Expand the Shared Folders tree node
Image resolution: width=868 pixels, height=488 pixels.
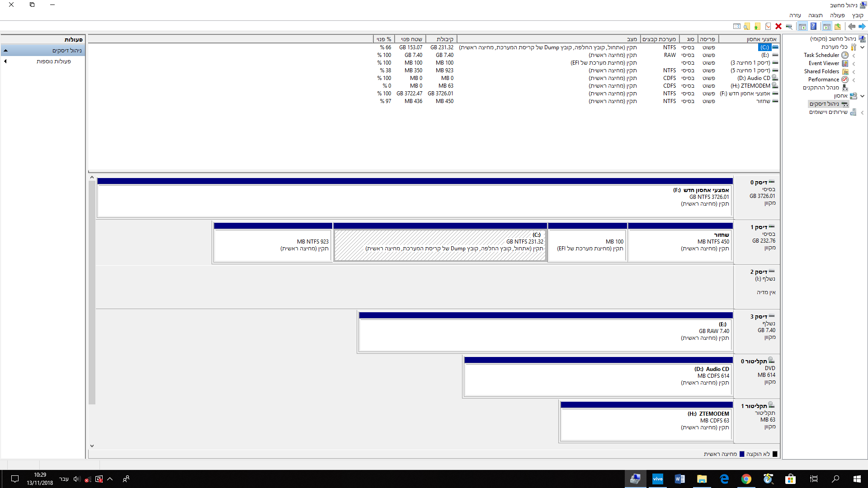click(x=854, y=72)
